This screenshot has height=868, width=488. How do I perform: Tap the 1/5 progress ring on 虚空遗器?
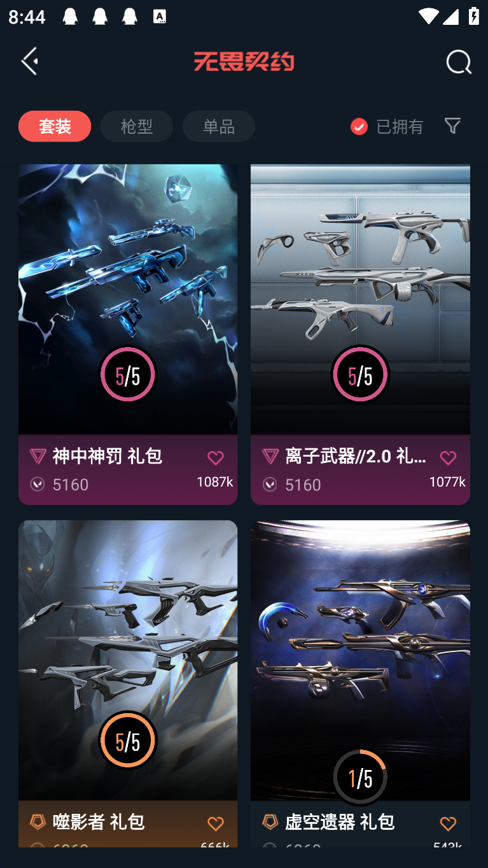coord(360,777)
